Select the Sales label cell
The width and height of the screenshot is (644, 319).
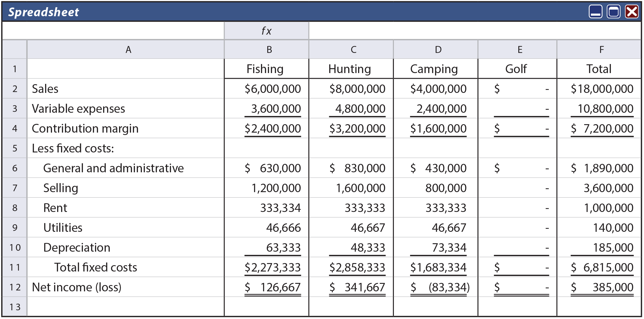point(126,89)
